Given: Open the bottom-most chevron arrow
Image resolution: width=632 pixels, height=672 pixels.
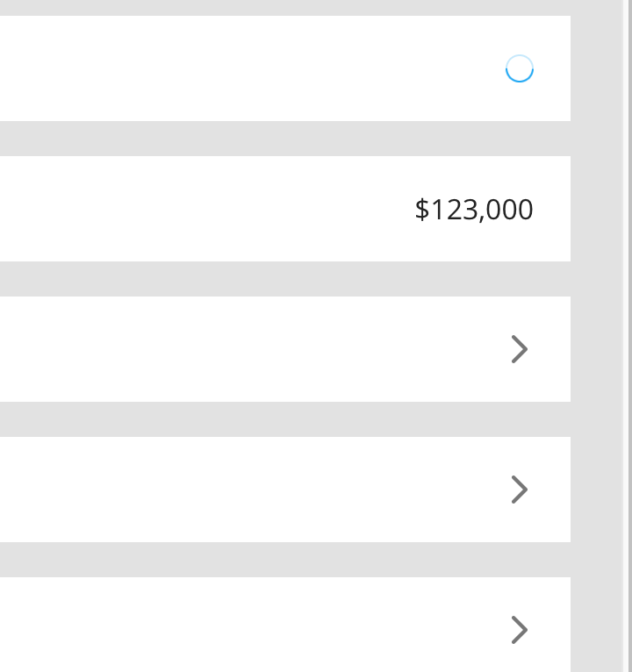Looking at the screenshot, I should point(520,630).
